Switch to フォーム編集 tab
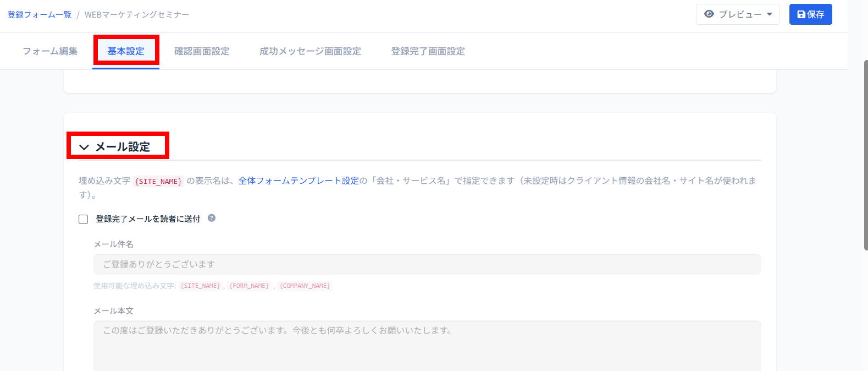The image size is (868, 371). click(x=50, y=51)
